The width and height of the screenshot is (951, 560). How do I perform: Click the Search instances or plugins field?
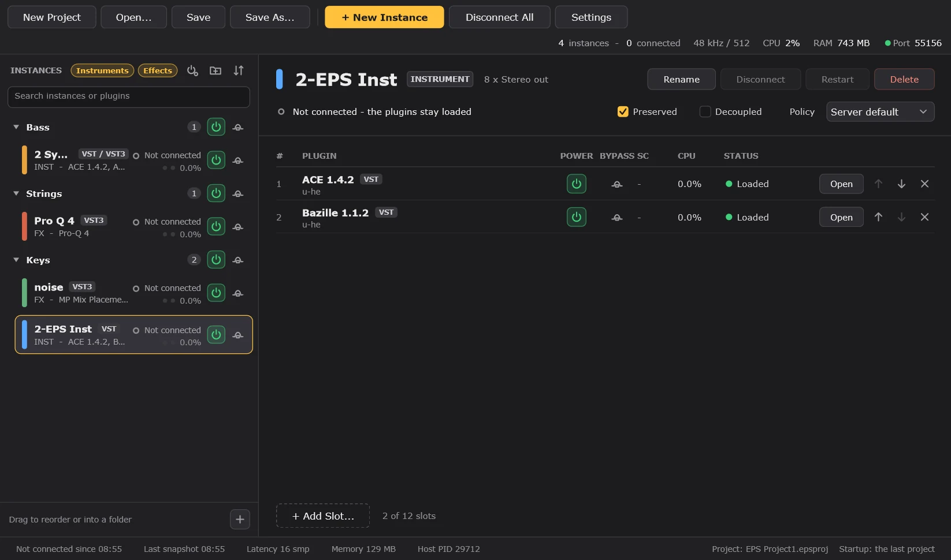(129, 96)
